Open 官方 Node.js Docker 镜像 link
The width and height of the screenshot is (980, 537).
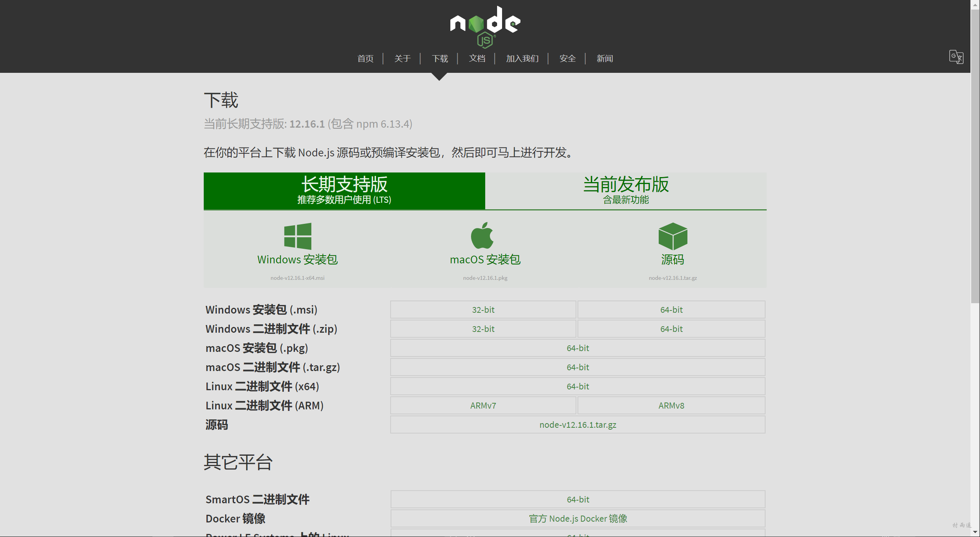578,519
